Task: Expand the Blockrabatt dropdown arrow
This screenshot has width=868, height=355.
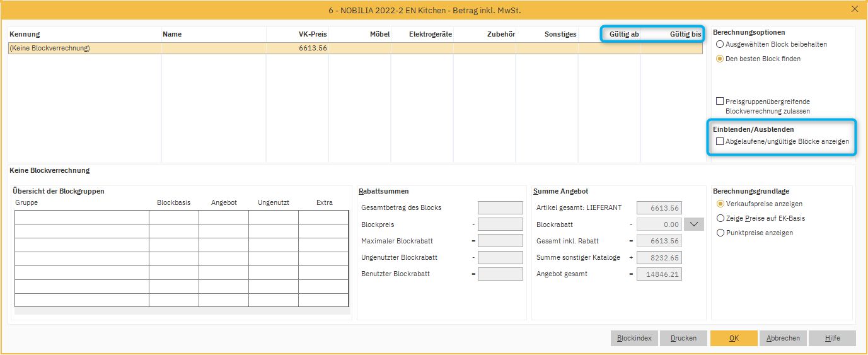Action: point(693,224)
